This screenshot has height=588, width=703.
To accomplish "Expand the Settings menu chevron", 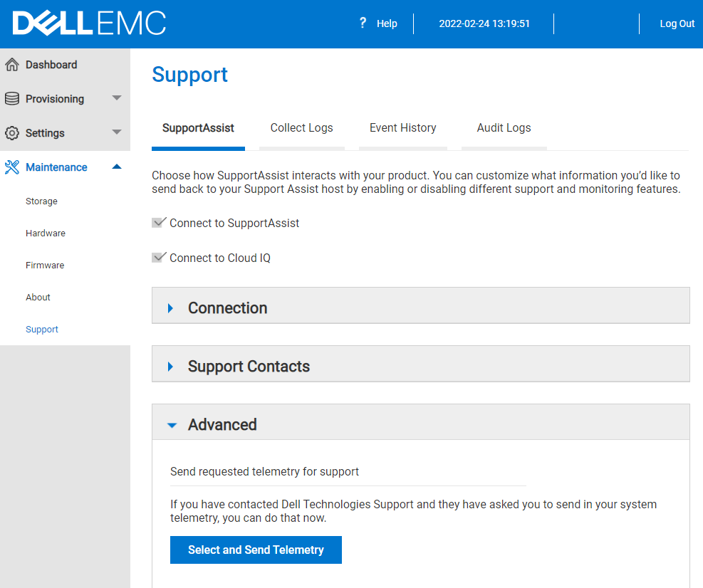I will pos(116,132).
